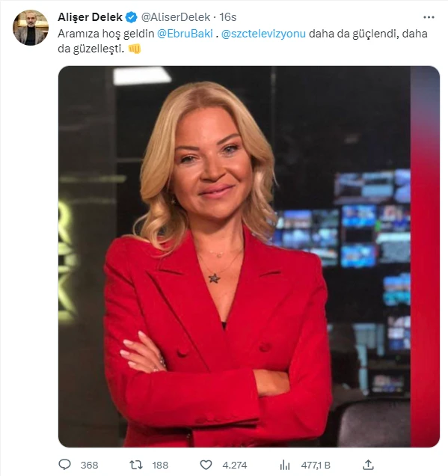Click the 368 replies count
This screenshot has width=448, height=476.
tap(89, 465)
